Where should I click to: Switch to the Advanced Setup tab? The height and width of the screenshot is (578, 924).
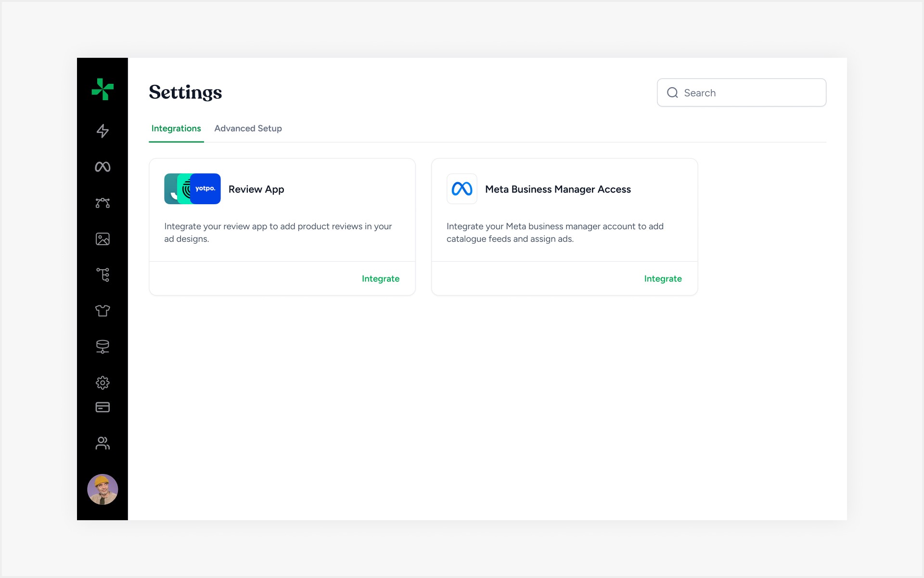pyautogui.click(x=248, y=129)
